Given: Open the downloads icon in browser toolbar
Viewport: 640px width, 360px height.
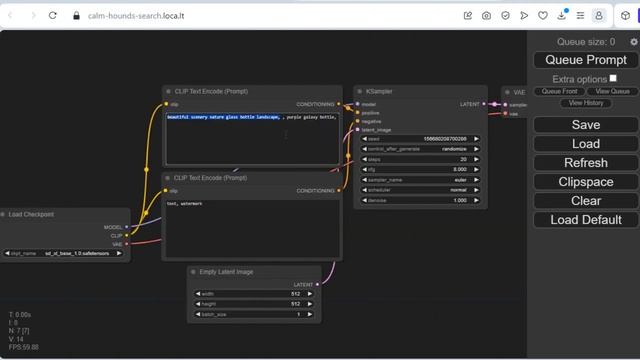Looking at the screenshot, I should [562, 16].
